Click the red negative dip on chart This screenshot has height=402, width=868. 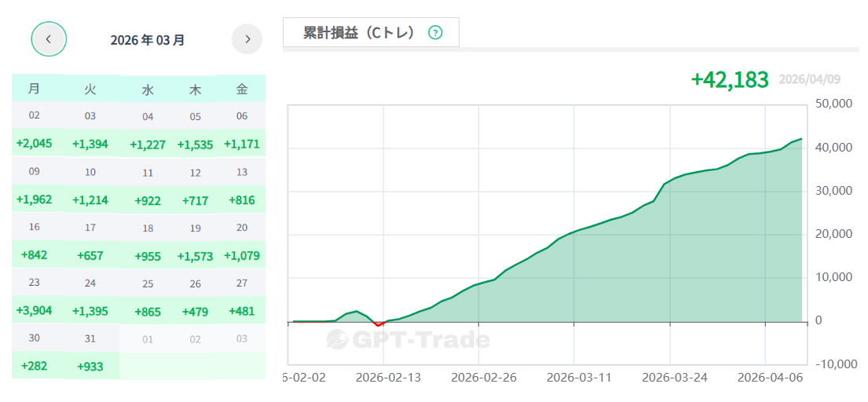pyautogui.click(x=379, y=324)
